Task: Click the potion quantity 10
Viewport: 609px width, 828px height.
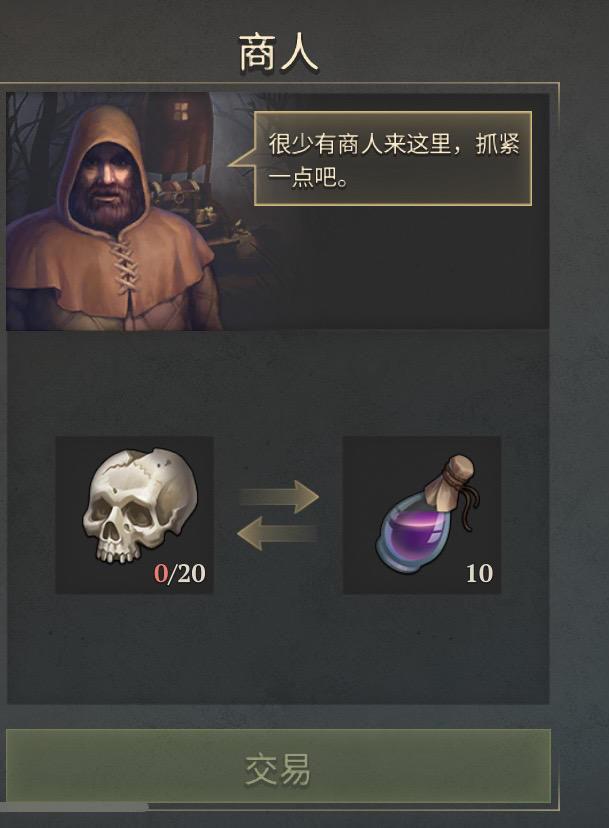Action: (x=479, y=573)
